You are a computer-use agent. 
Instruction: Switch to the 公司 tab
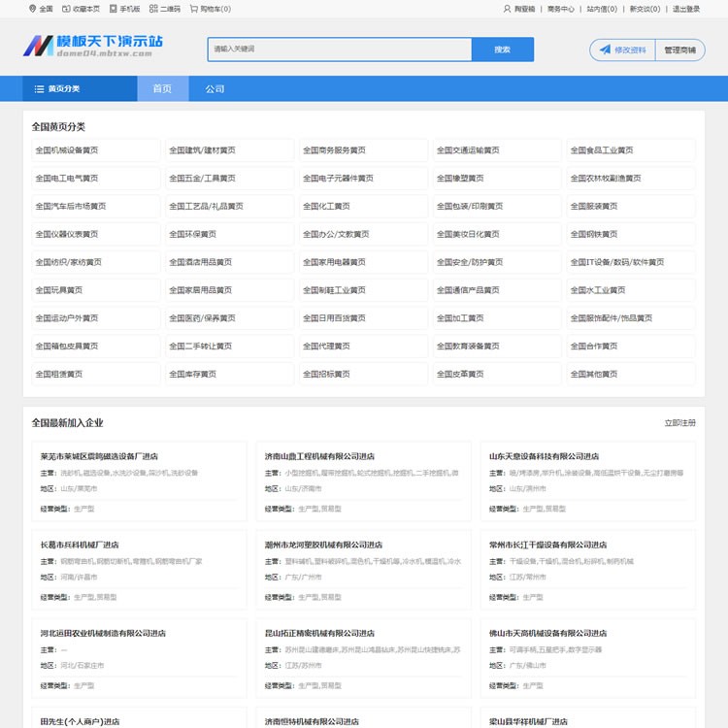pyautogui.click(x=215, y=88)
